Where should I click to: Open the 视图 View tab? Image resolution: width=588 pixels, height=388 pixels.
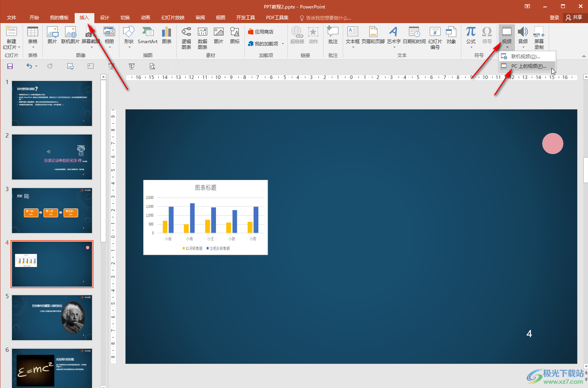[x=221, y=18]
